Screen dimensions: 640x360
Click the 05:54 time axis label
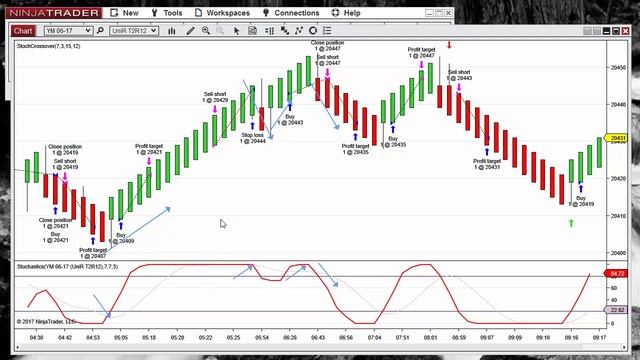coord(262,338)
